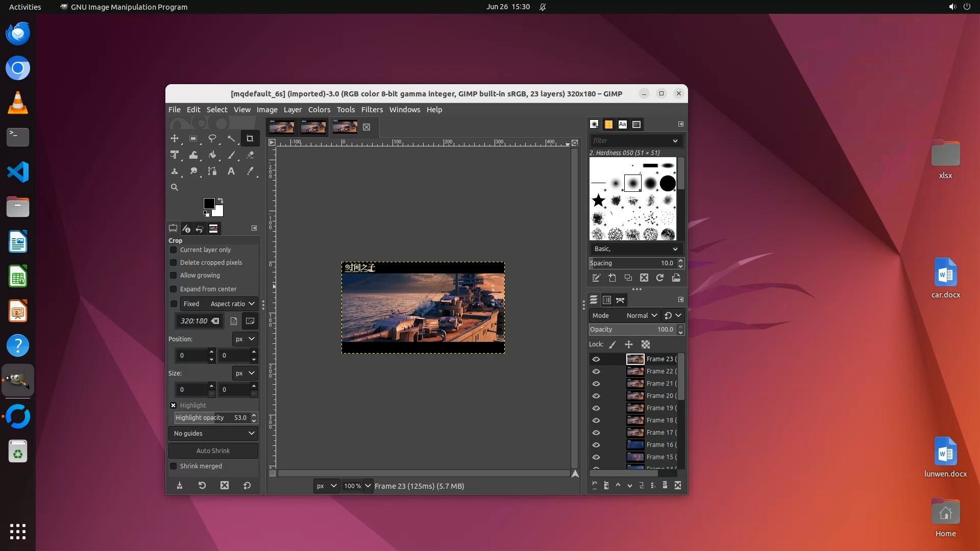Select the Color Picker eyedropper tool
Viewport: 980px width, 551px height.
250,171
